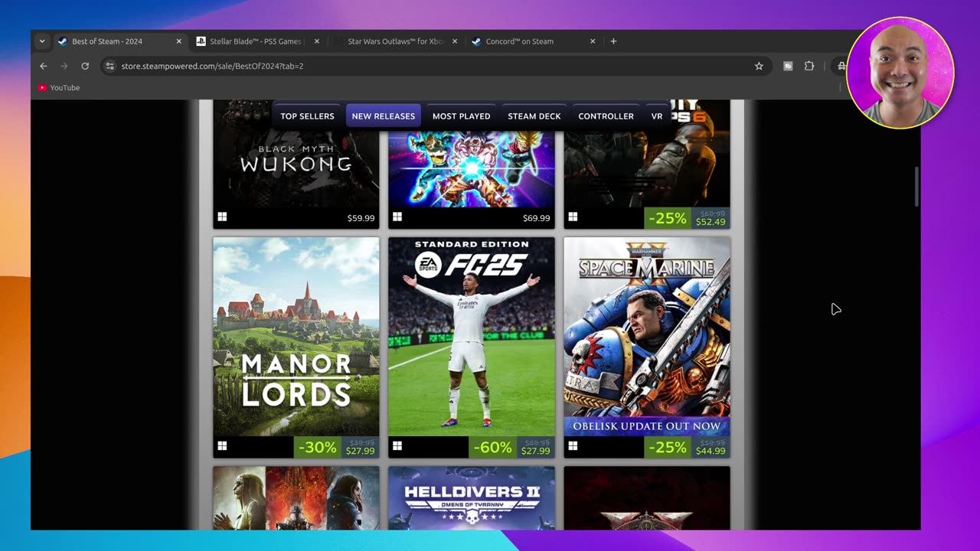Image resolution: width=980 pixels, height=551 pixels.
Task: Select the VR category
Action: pyautogui.click(x=657, y=116)
